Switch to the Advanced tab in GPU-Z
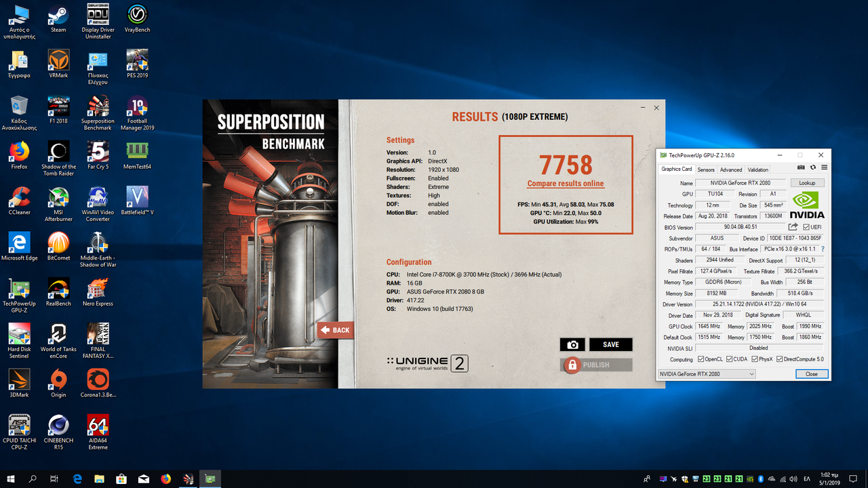This screenshot has height=488, width=868. point(730,169)
